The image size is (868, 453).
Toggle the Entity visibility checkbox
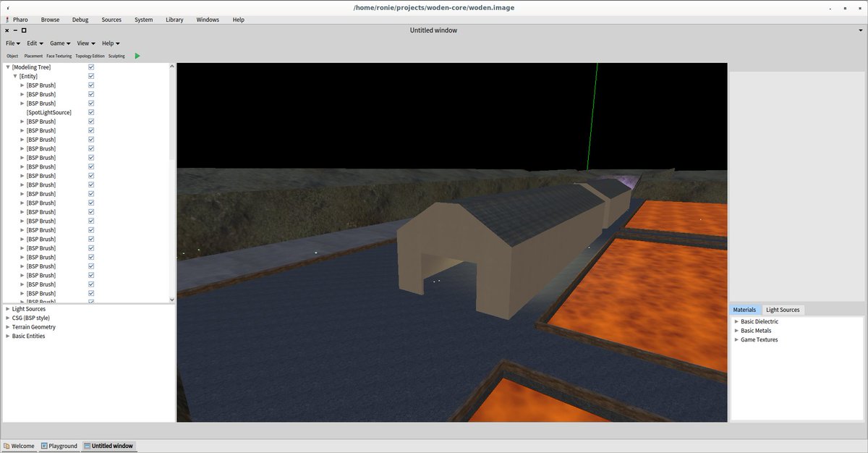coord(91,76)
